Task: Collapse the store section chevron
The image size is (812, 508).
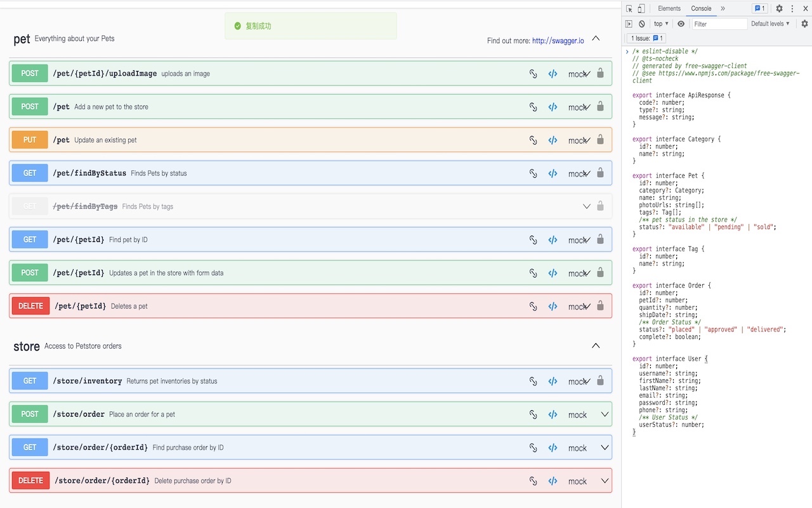Action: (596, 346)
